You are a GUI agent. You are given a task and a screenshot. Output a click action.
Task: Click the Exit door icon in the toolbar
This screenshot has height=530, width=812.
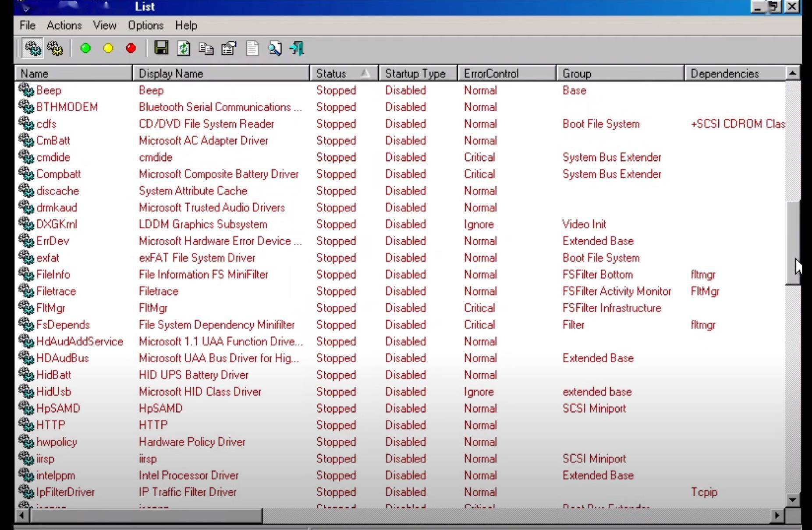coord(296,49)
